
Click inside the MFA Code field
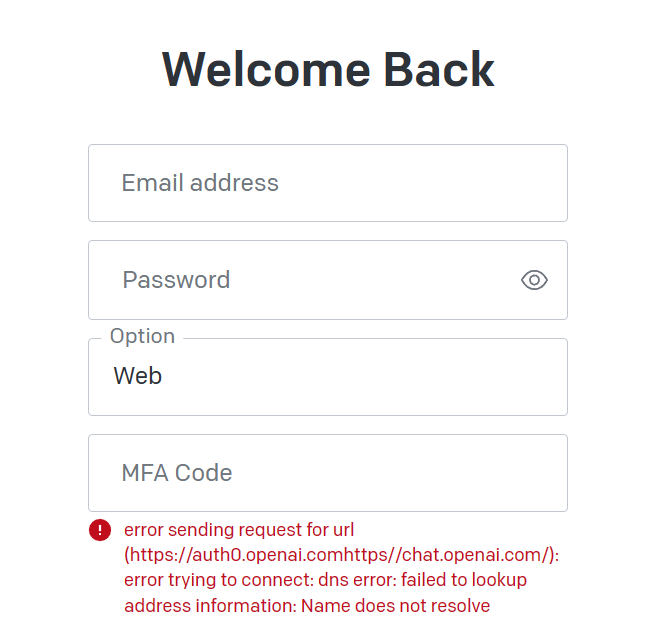(x=328, y=473)
